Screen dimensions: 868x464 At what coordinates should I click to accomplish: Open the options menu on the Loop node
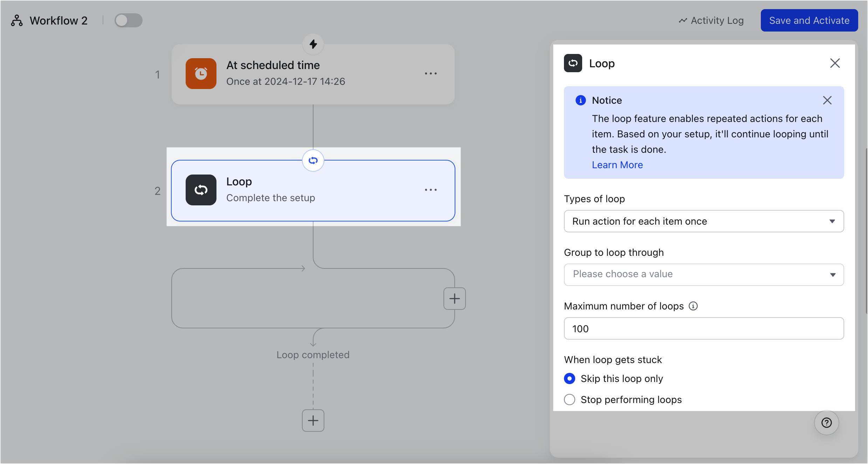click(431, 190)
